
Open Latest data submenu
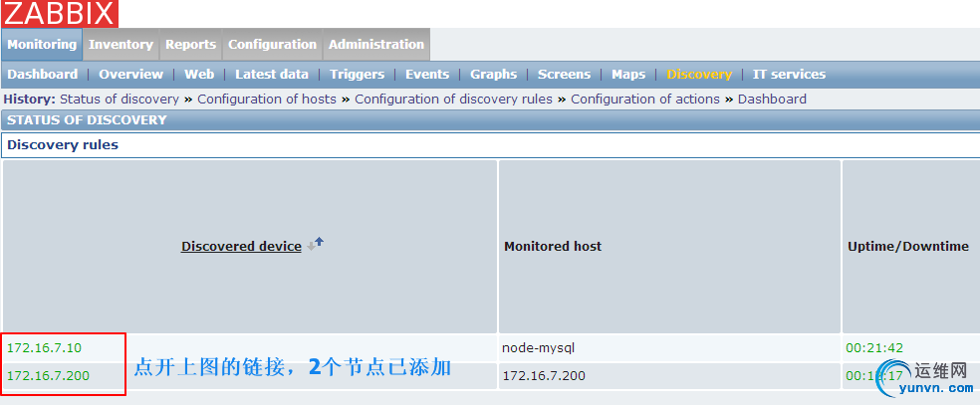pos(272,75)
